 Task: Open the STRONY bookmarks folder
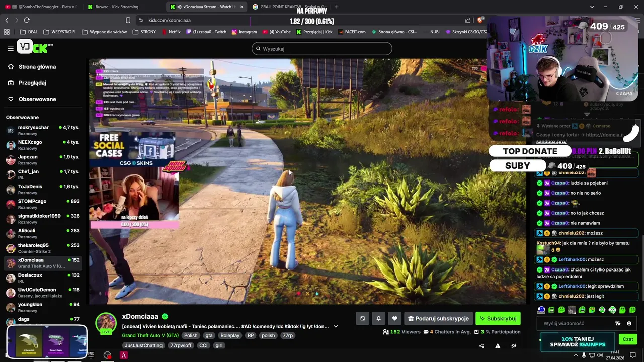point(144,32)
